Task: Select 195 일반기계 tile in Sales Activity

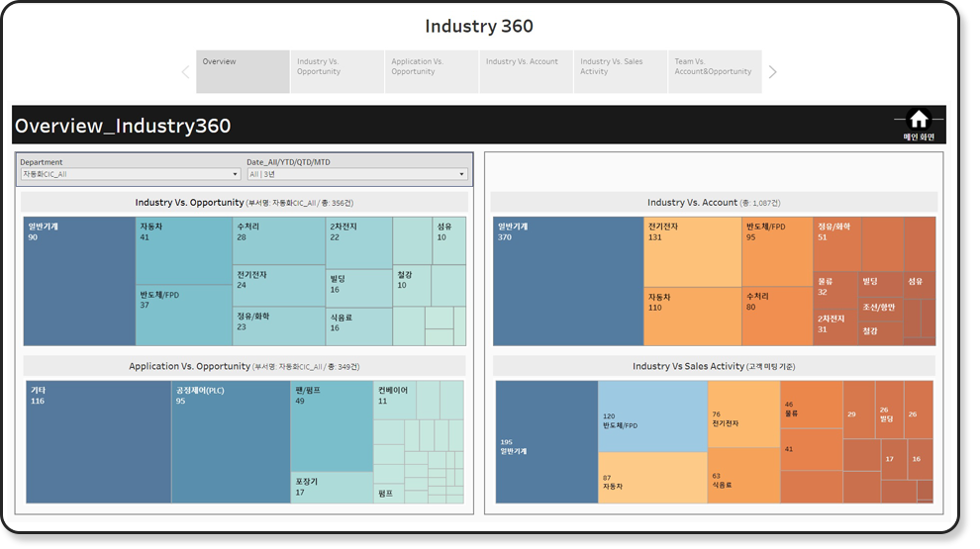Action: coord(546,441)
